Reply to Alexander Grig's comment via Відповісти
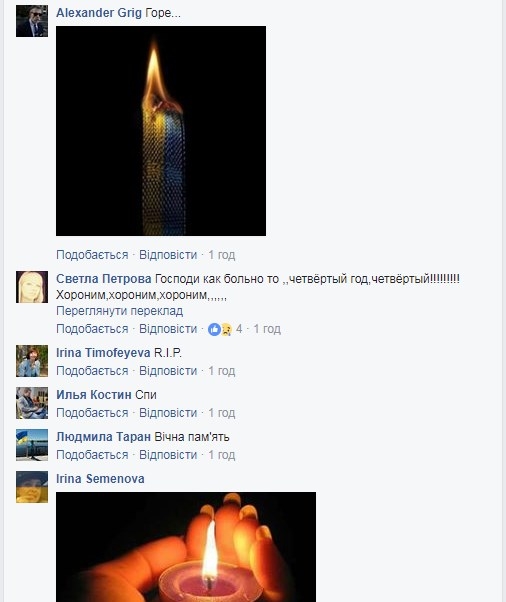506x602 pixels. (168, 255)
